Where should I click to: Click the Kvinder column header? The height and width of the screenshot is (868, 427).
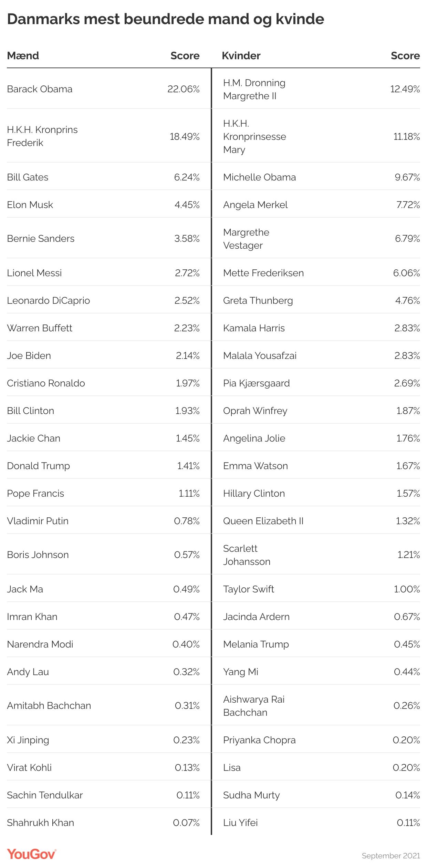pos(241,55)
